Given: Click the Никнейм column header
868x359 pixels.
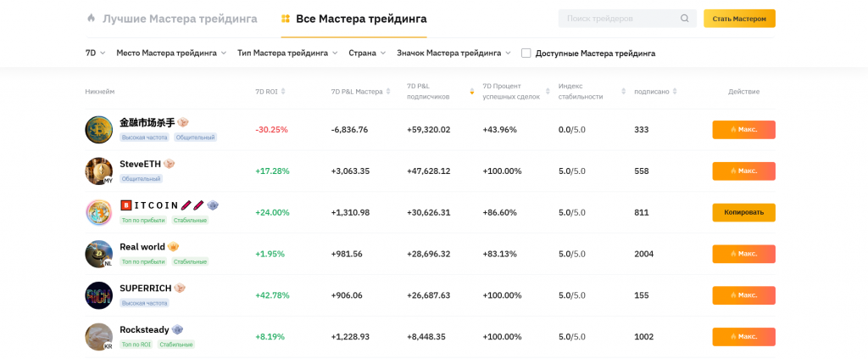Looking at the screenshot, I should (100, 92).
